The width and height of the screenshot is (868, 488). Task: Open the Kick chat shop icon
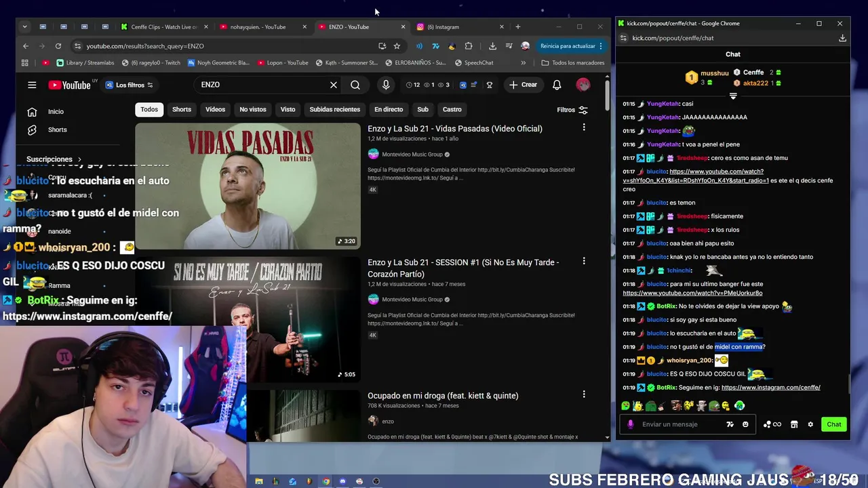[794, 424]
